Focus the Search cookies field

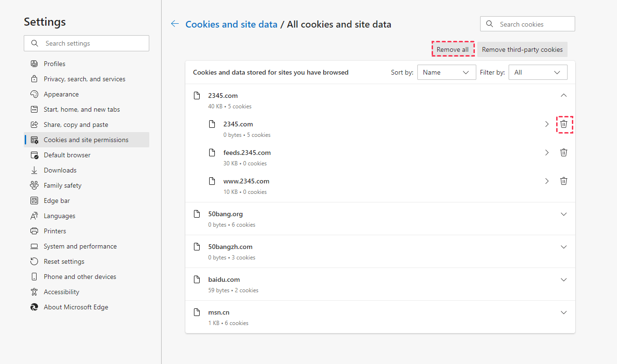coord(532,24)
